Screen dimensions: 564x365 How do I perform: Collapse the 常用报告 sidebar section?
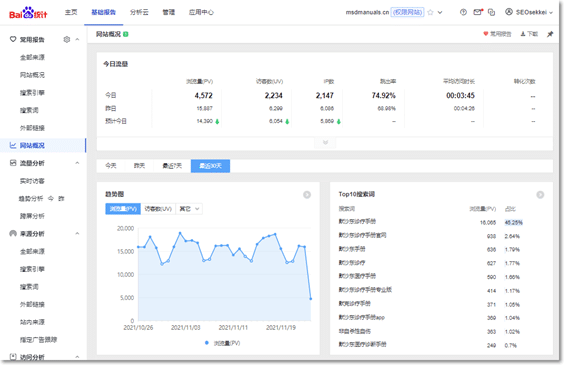[x=77, y=40]
